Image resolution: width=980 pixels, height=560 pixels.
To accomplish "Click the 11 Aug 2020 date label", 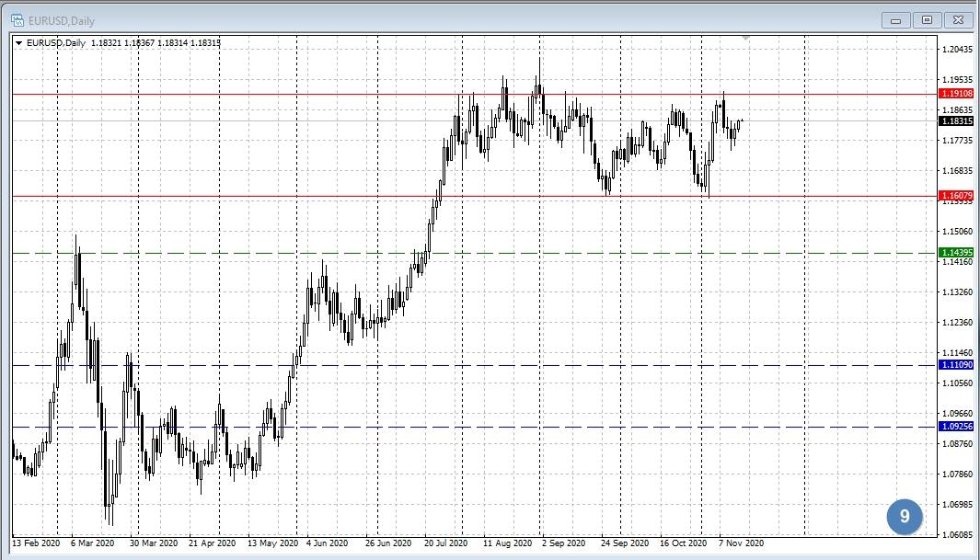I will pos(508,543).
